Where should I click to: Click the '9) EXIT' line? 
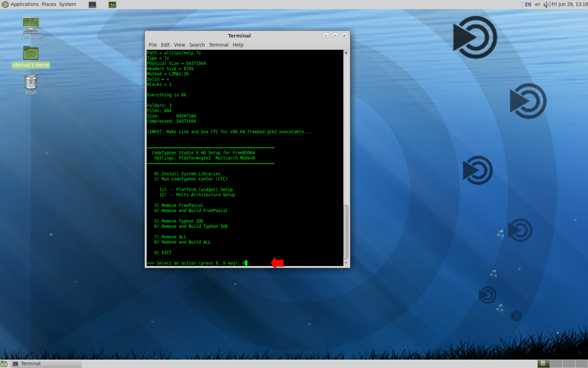(163, 253)
